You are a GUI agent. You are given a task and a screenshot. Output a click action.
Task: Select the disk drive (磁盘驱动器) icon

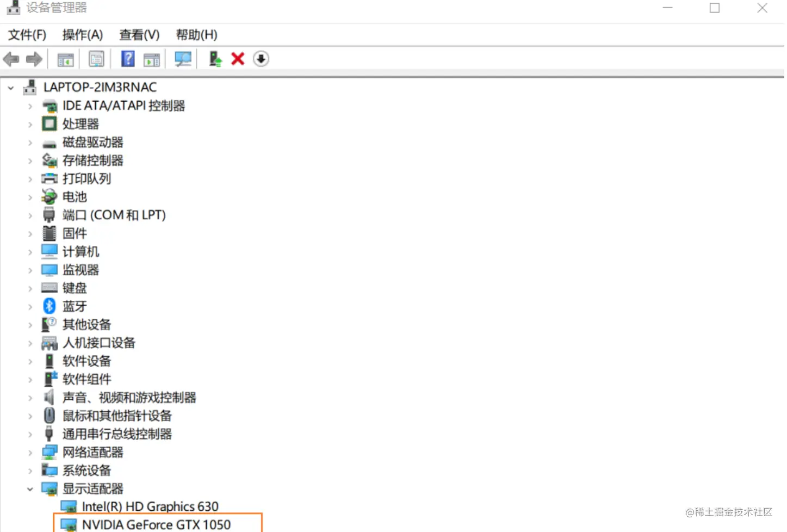(x=49, y=144)
